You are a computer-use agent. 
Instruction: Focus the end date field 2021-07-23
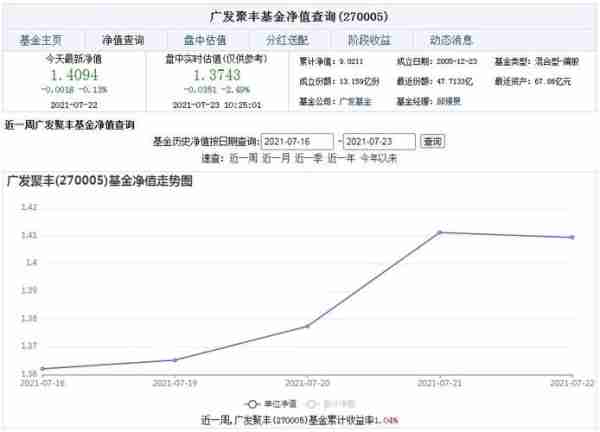pos(379,142)
